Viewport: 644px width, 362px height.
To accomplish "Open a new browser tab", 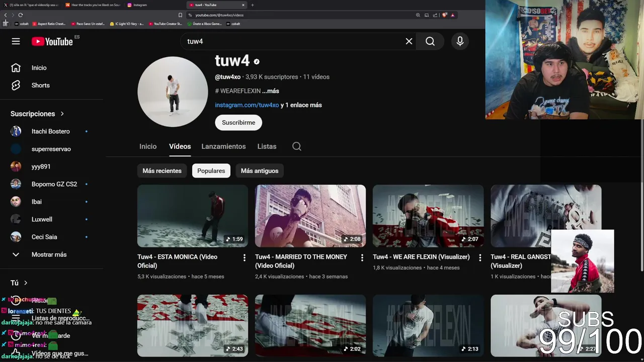I will point(253,5).
